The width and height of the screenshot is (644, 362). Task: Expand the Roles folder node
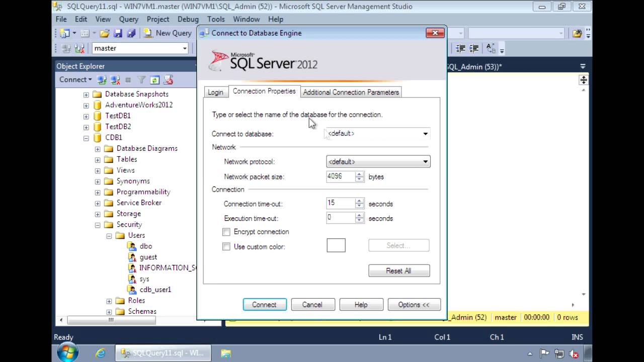pyautogui.click(x=109, y=301)
